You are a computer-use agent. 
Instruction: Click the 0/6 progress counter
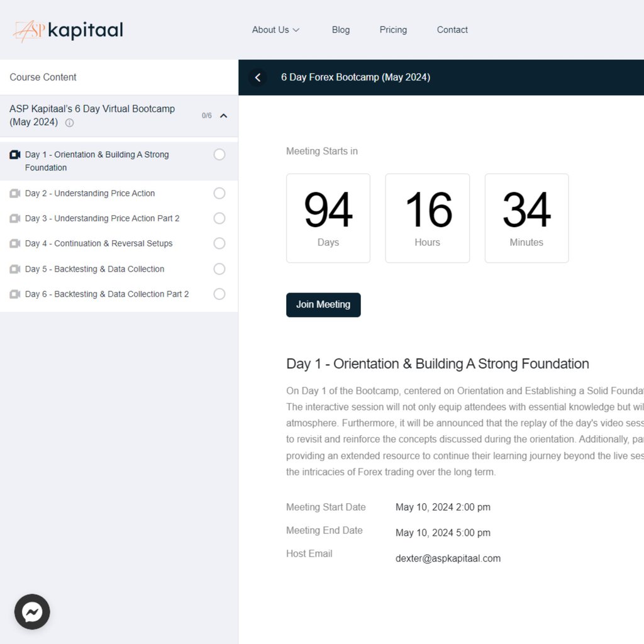(x=206, y=116)
